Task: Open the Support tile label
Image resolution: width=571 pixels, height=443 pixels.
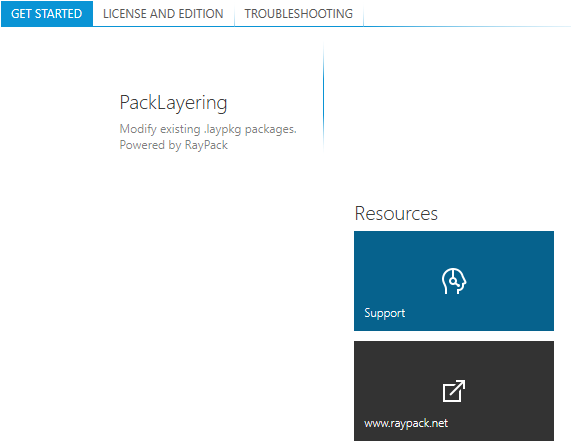Action: coord(385,313)
